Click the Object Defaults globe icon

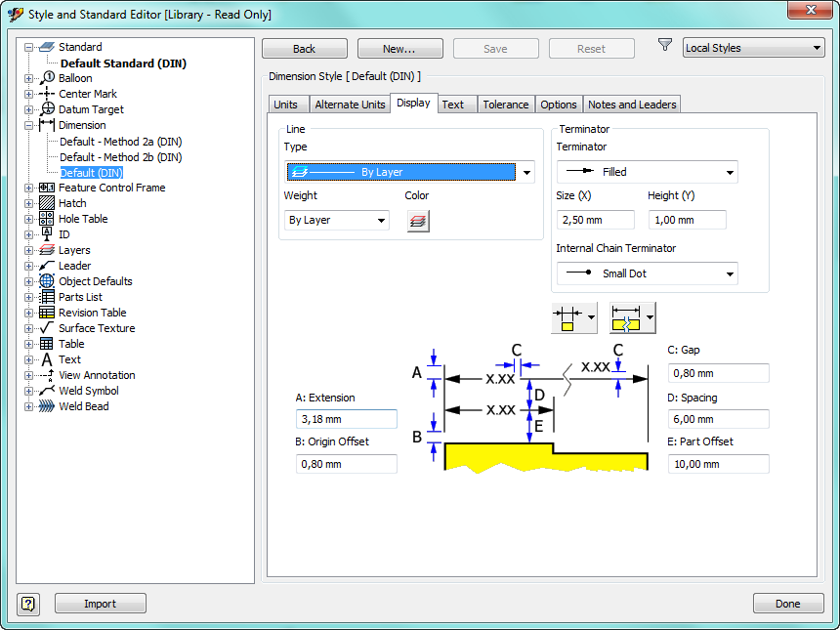47,281
